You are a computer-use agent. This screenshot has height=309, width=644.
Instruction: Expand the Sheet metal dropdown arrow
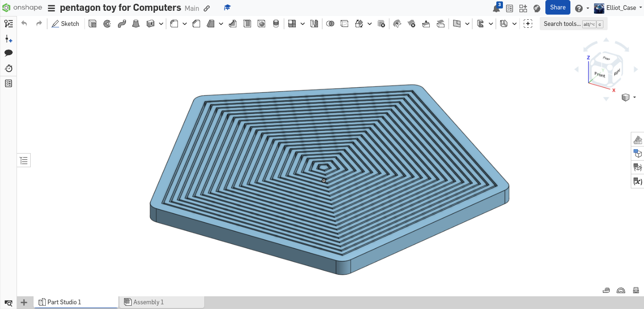(514, 24)
